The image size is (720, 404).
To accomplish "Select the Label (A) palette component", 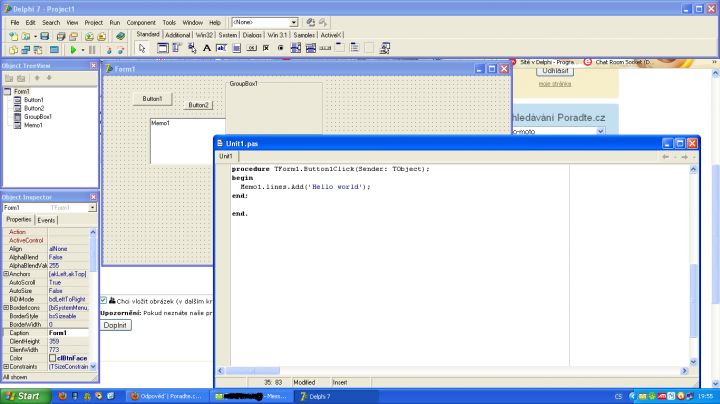I will tap(207, 48).
